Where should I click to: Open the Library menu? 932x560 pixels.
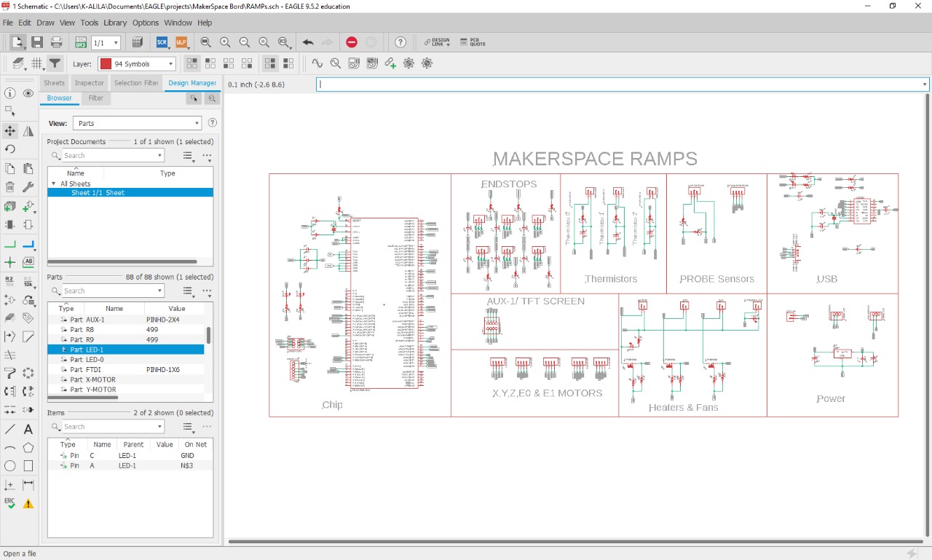pos(114,23)
